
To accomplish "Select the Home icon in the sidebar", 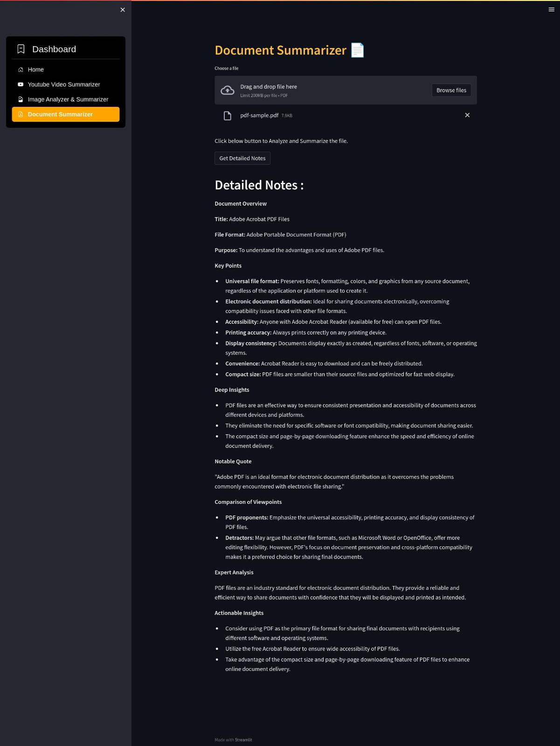I will point(21,69).
